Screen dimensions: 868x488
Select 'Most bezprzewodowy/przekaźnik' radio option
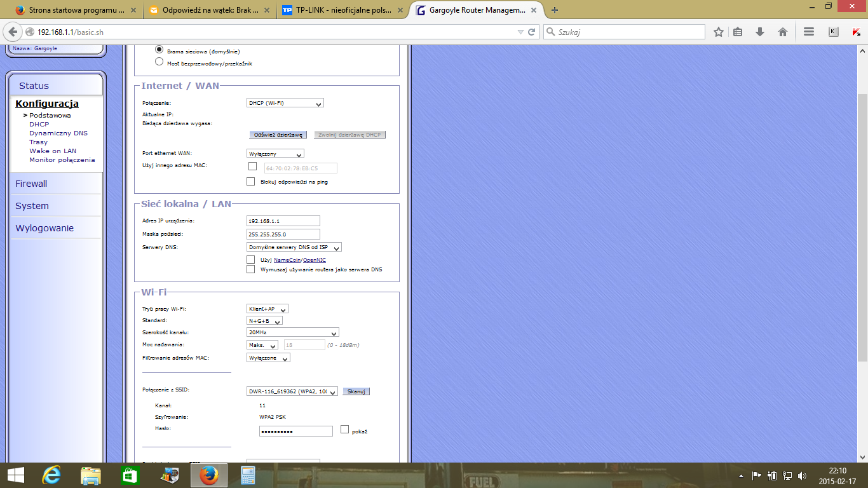pyautogui.click(x=159, y=62)
